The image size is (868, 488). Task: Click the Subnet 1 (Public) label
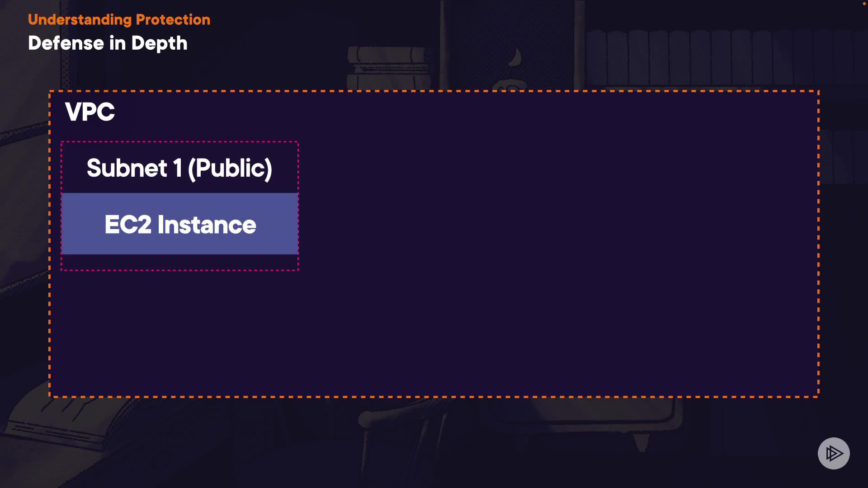pos(179,168)
